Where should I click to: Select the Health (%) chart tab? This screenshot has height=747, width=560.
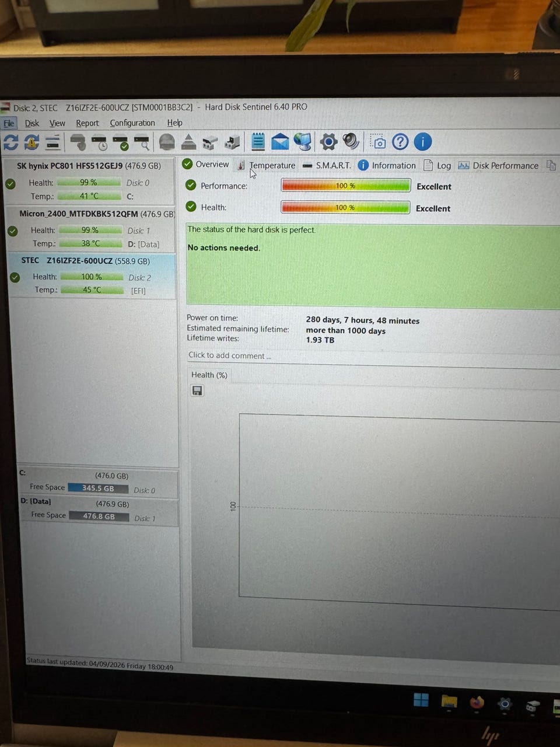(x=209, y=375)
